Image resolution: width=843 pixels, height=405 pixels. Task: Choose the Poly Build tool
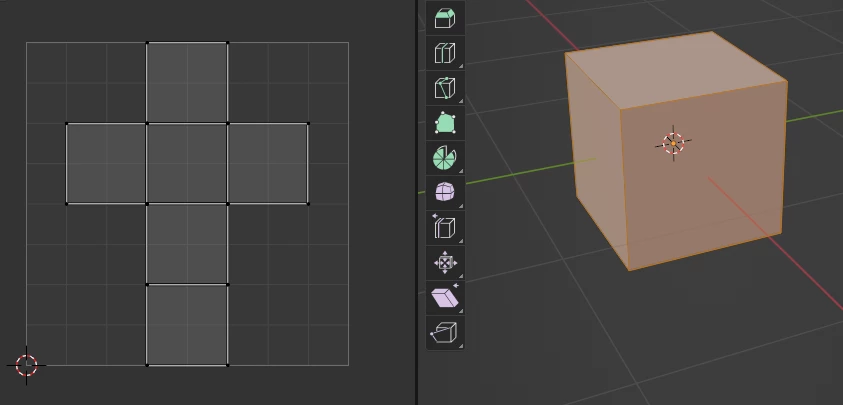[445, 123]
